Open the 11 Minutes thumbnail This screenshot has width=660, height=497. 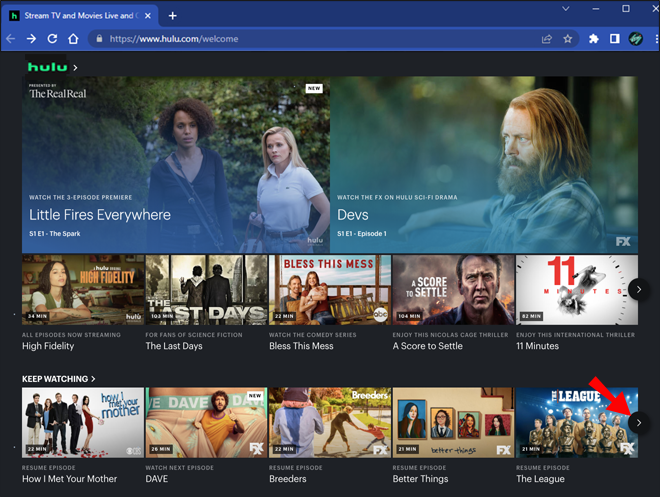point(577,290)
